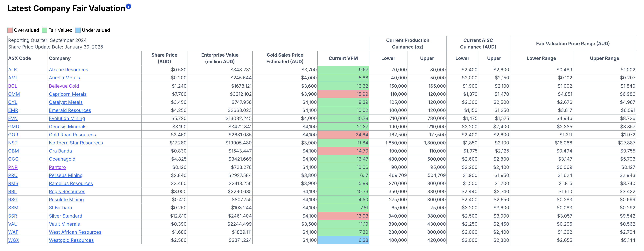The width and height of the screenshot is (644, 251).
Task: Open the RRL ticker link
Action: tap(12, 191)
